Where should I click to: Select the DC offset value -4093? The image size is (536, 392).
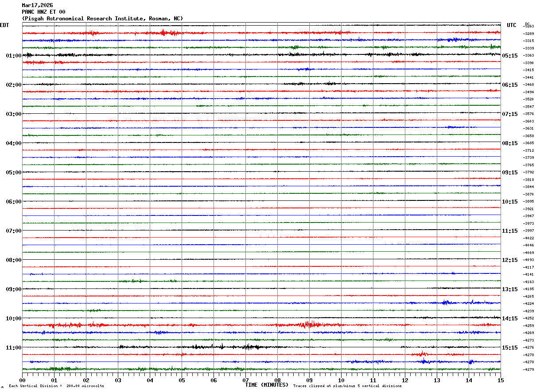[528, 260]
